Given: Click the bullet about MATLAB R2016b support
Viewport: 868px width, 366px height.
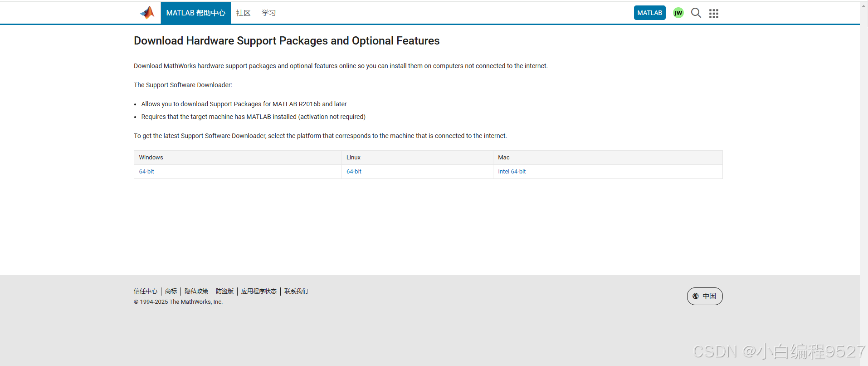Looking at the screenshot, I should coord(244,104).
